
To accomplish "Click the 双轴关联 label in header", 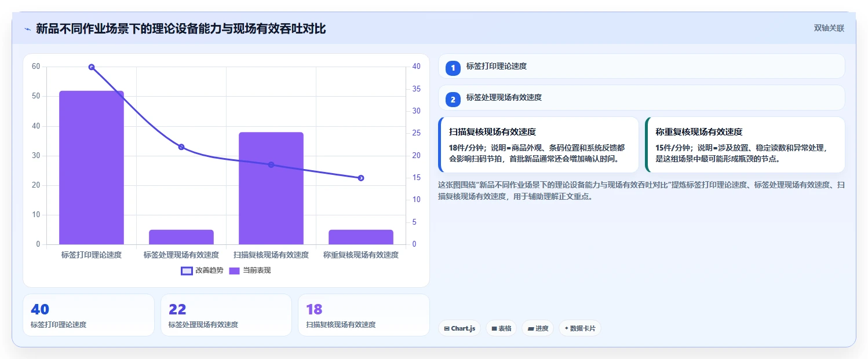I will click(829, 28).
